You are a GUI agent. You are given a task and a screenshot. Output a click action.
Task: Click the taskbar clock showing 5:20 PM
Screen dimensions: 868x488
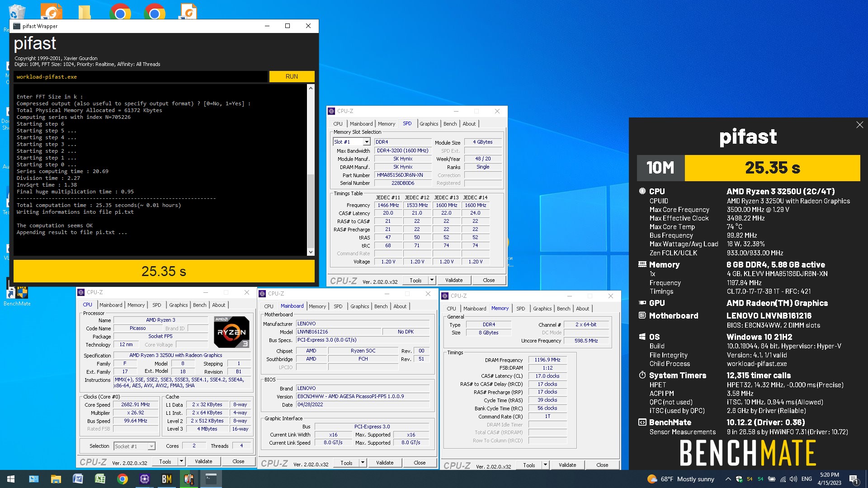point(829,479)
